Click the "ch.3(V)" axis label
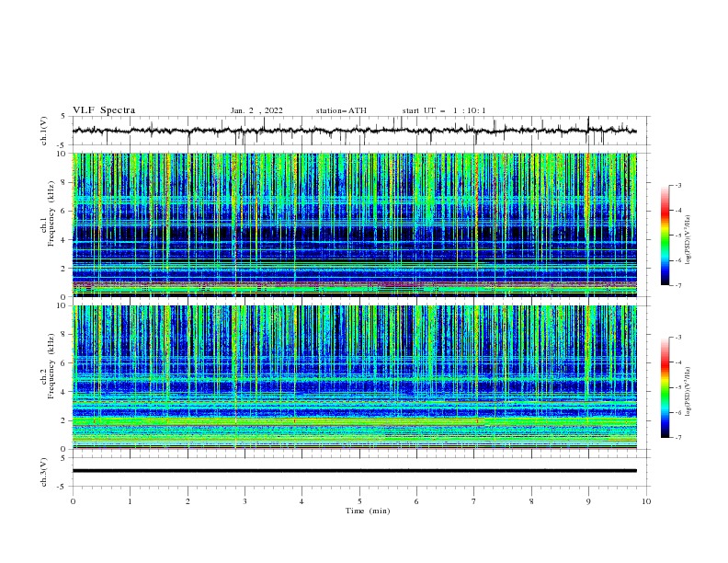 tap(43, 472)
